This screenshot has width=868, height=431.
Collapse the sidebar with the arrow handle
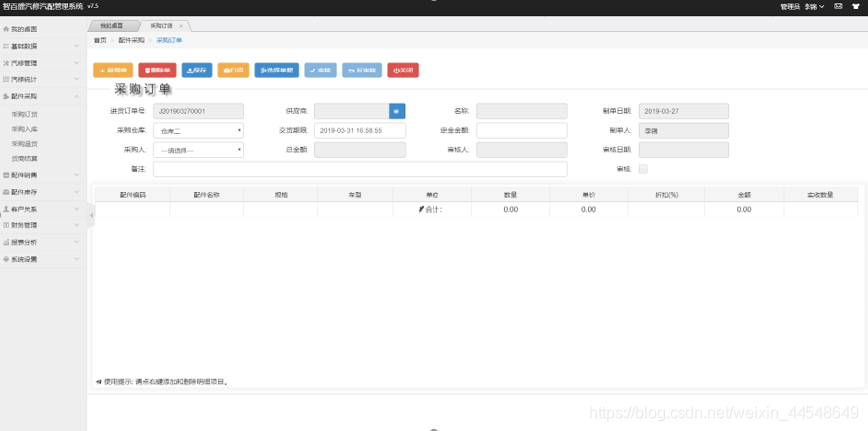[91, 215]
